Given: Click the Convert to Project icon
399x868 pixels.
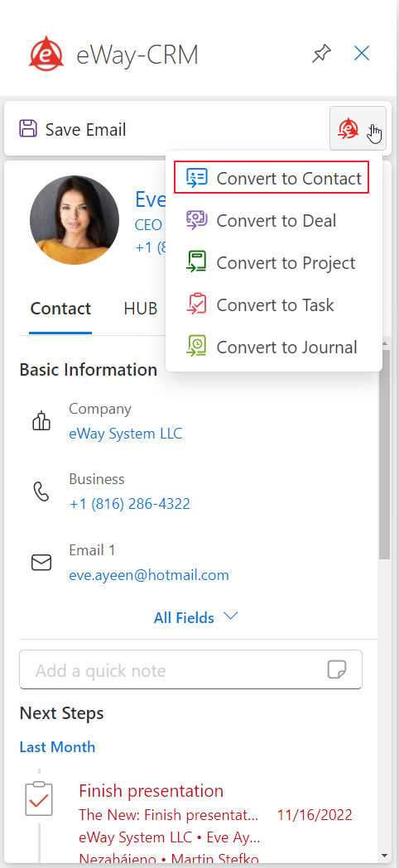Looking at the screenshot, I should [196, 262].
